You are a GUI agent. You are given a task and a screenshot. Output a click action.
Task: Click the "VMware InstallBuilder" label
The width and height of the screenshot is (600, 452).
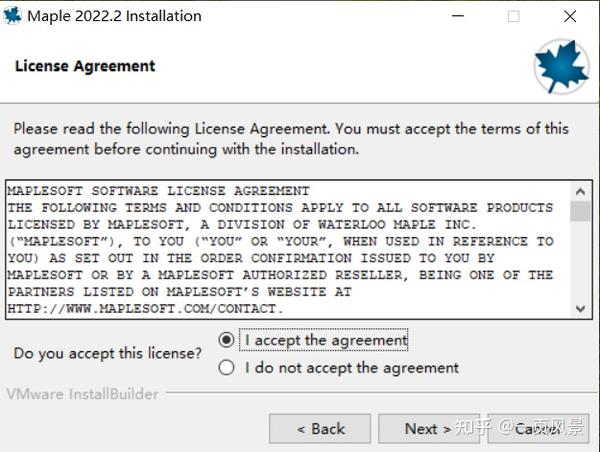(x=82, y=394)
